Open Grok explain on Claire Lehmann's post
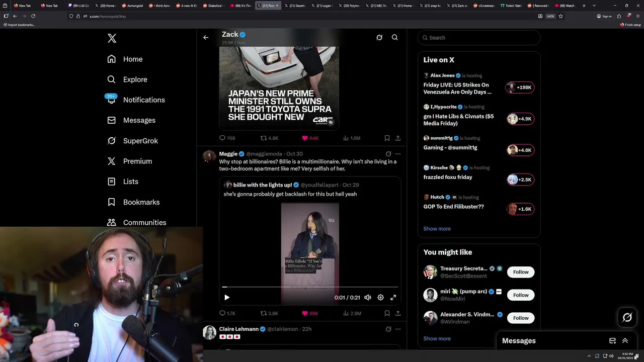Viewport: 644px width, 362px height. point(388,329)
